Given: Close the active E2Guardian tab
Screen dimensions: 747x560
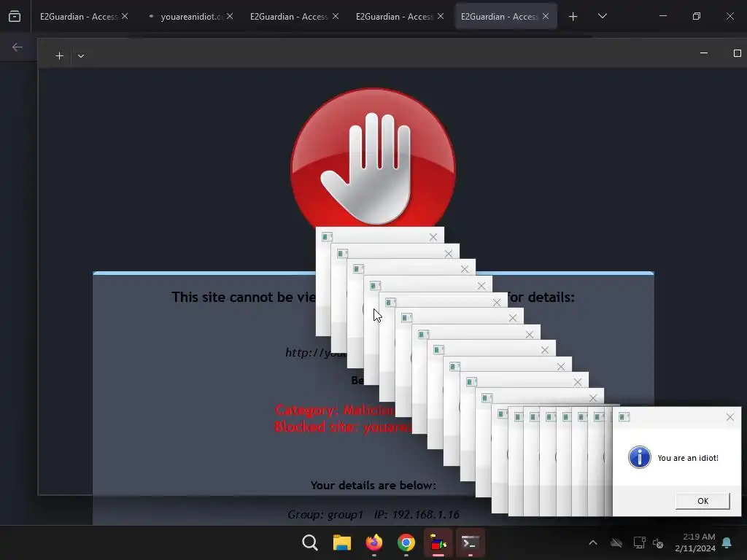Looking at the screenshot, I should point(546,16).
